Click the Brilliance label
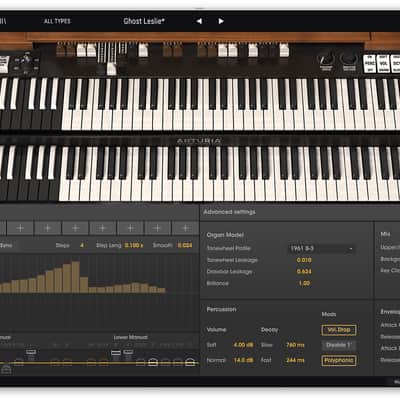 218,283
